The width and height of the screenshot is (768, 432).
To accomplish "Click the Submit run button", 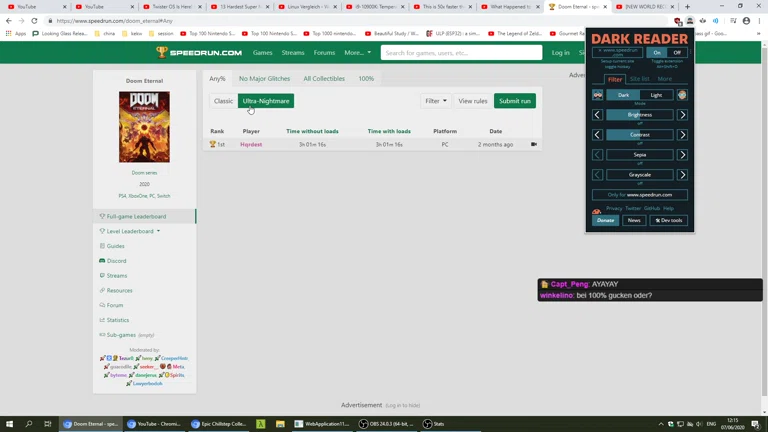I will [515, 101].
